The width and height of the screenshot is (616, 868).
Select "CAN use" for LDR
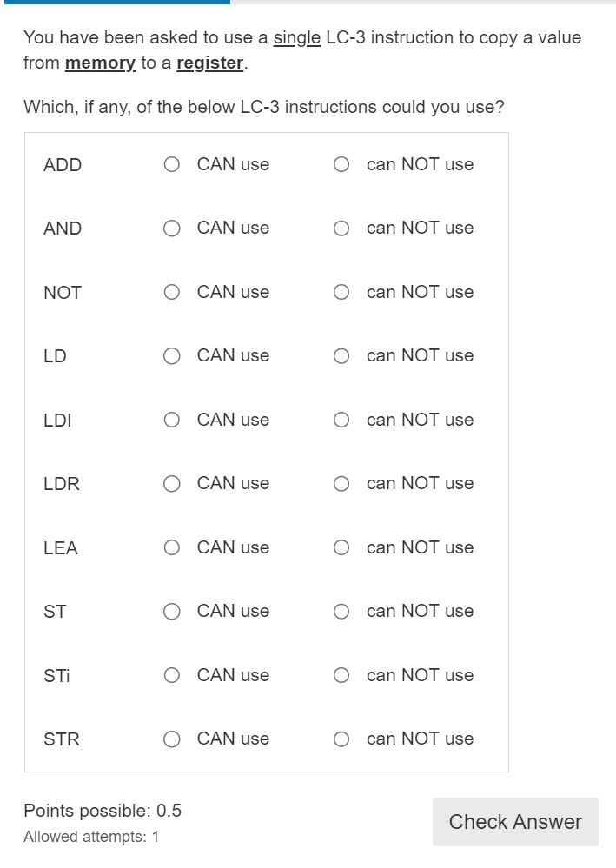[171, 483]
